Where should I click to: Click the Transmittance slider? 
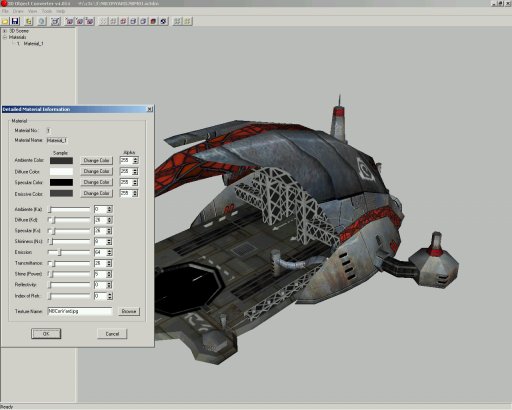(x=69, y=263)
